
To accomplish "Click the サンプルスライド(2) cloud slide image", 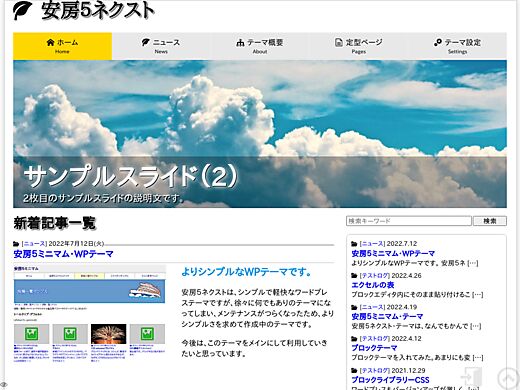I will [x=260, y=134].
